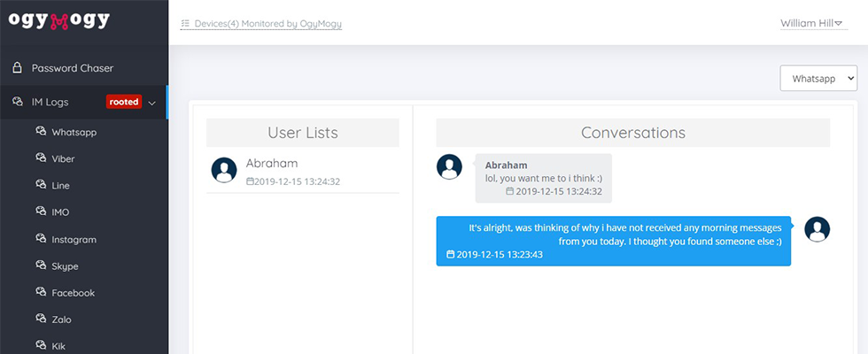
Task: Select Abraham in User Lists
Action: [303, 170]
